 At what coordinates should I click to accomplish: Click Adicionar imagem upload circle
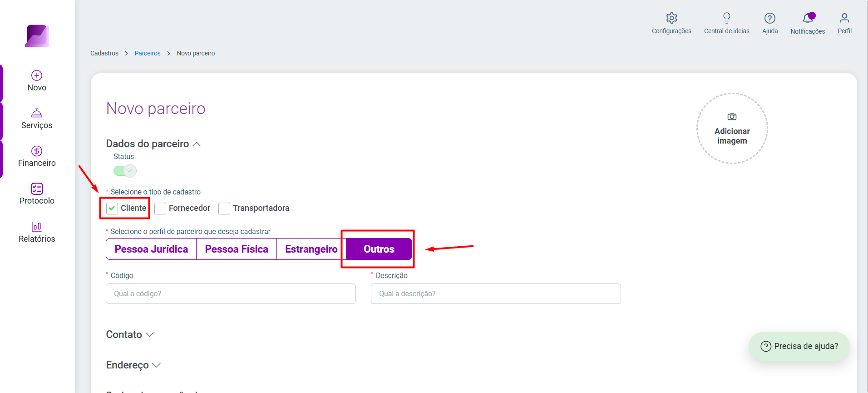pyautogui.click(x=732, y=129)
